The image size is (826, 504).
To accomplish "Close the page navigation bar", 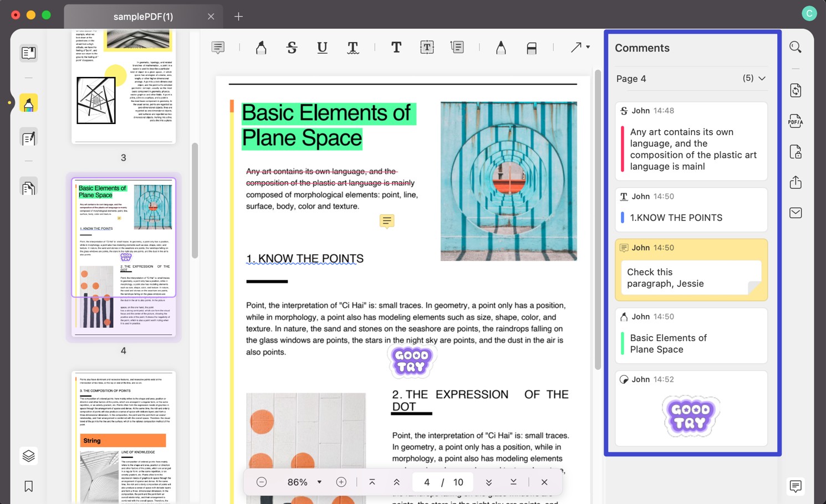I will pyautogui.click(x=544, y=482).
